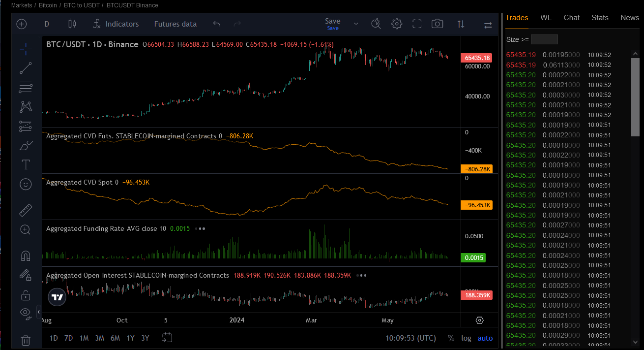Open the Bitcoin breadcrumb link

pos(48,5)
